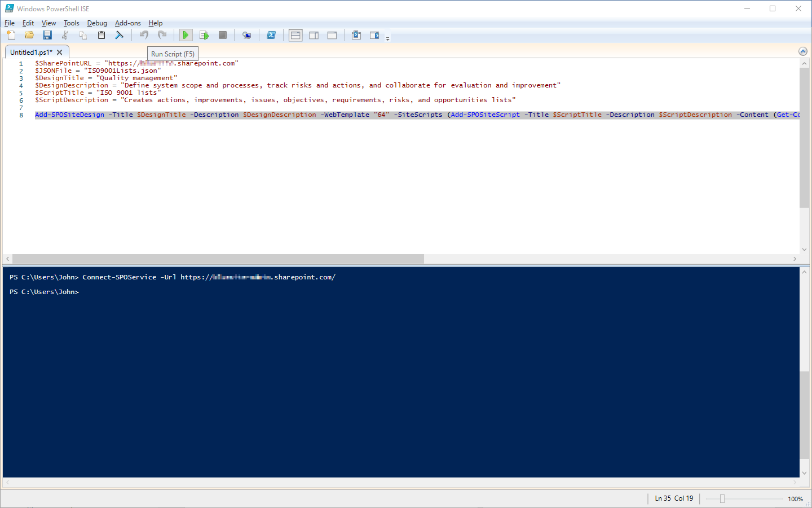812x508 pixels.
Task: Click the $SharePointURL variable on line 1
Action: click(63, 63)
